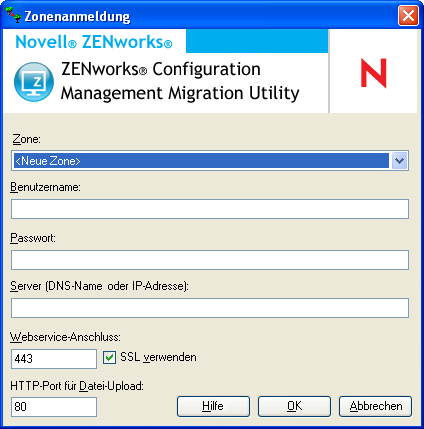Click the Zonenanmeldung window title text
Image resolution: width=424 pixels, height=429 pixels.
[77, 16]
